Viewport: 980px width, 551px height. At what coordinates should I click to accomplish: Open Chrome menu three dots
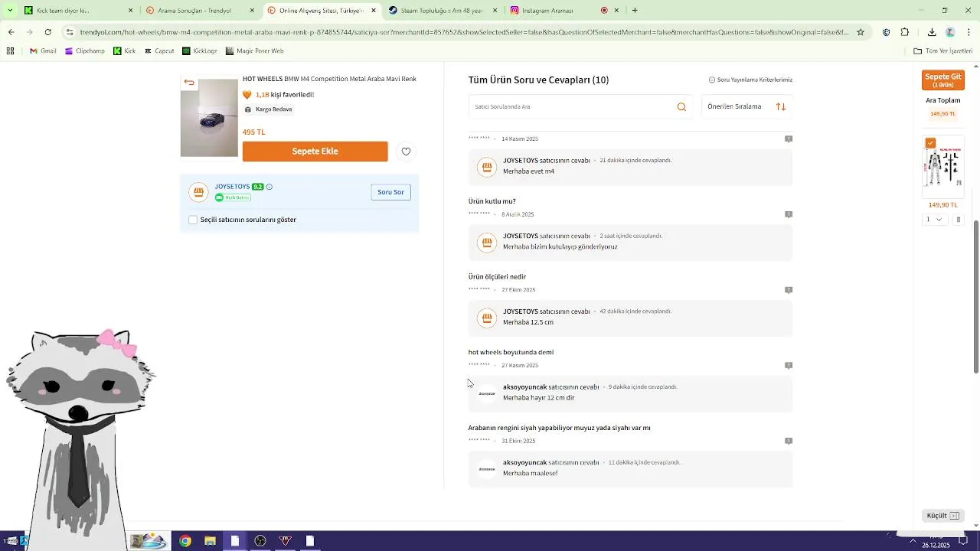[x=969, y=32]
